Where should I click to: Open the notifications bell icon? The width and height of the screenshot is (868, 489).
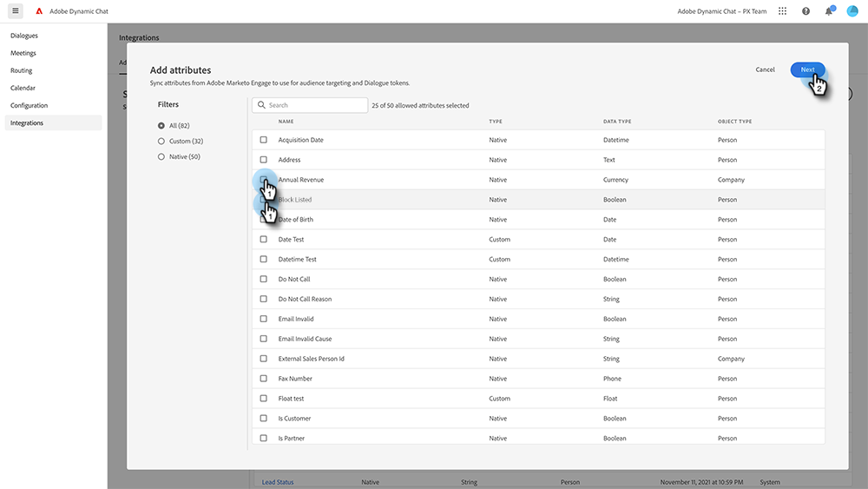coord(829,11)
